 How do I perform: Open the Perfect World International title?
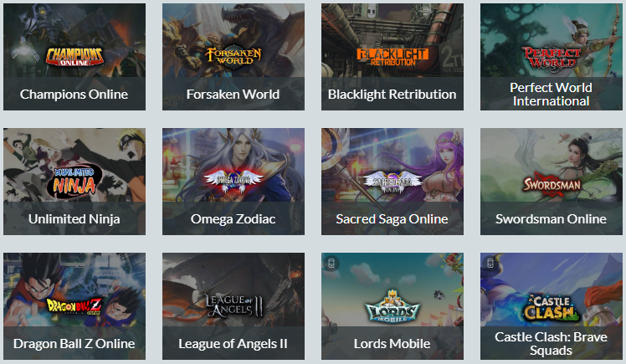click(x=551, y=95)
